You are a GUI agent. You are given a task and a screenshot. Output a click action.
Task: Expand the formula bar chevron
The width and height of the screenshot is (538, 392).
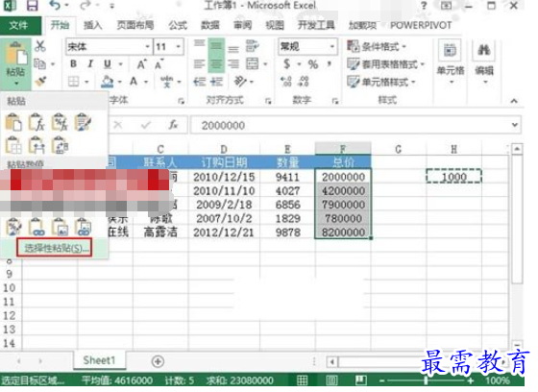(x=515, y=125)
